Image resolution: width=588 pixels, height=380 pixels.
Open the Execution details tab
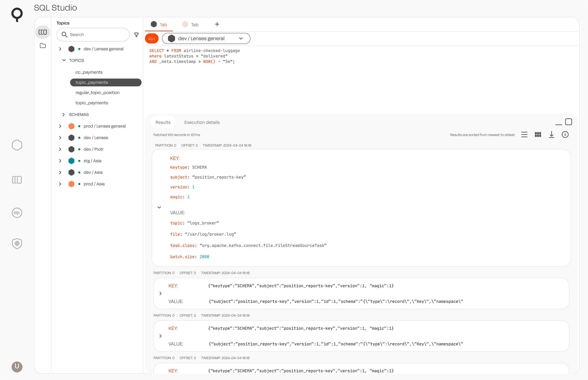(202, 122)
